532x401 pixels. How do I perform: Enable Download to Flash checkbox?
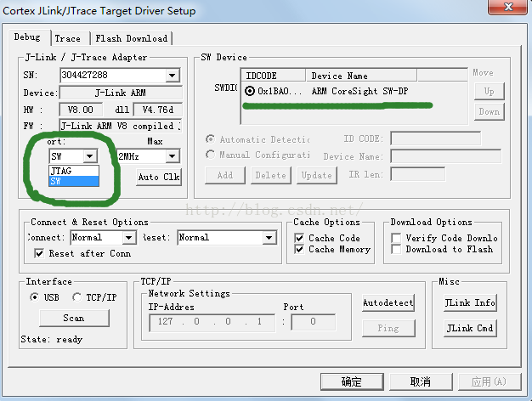pyautogui.click(x=396, y=249)
